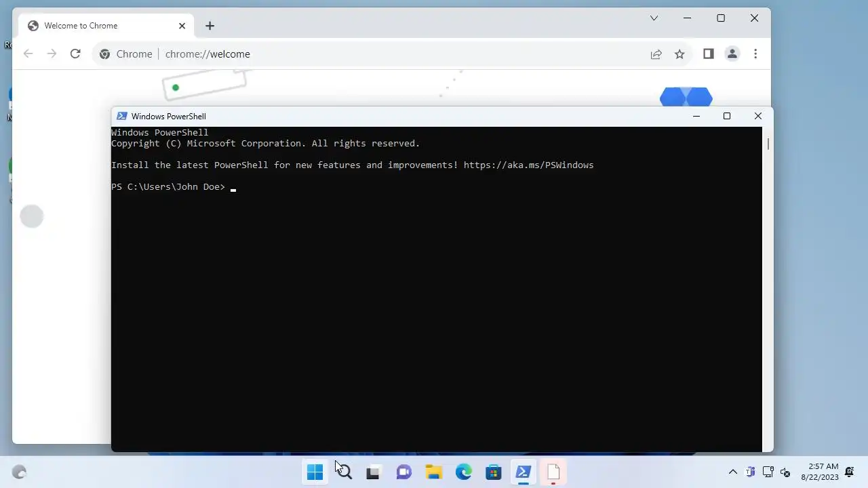Open a new Chrome tab with plus button
The image size is (868, 488).
[x=210, y=26]
